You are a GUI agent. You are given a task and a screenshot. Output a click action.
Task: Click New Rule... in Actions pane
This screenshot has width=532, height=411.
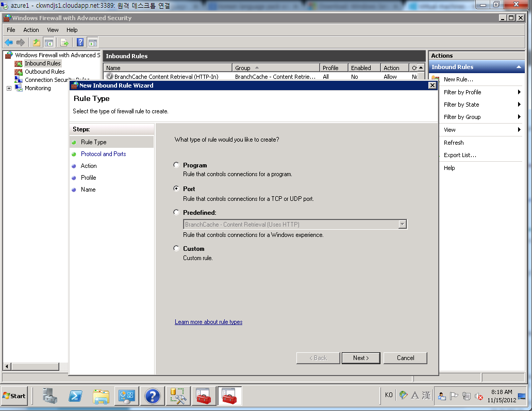(x=458, y=79)
